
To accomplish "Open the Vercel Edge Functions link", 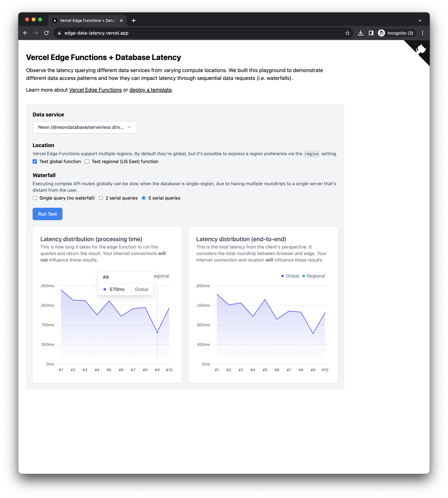I will pos(95,90).
